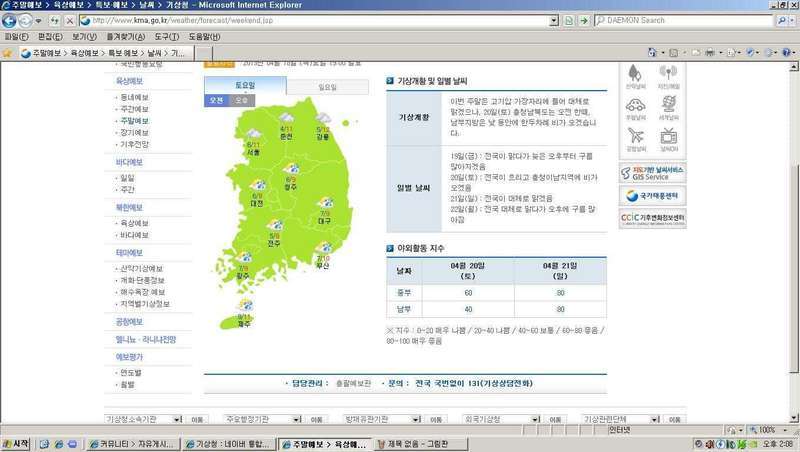Click the Print toolbar icon

pos(710,53)
